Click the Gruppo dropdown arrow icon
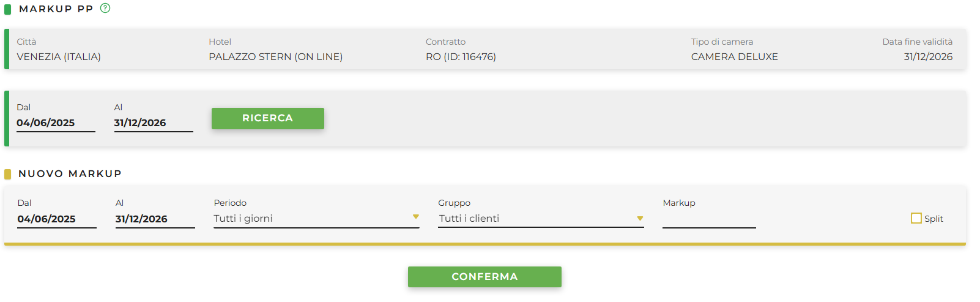The width and height of the screenshot is (980, 302). [640, 218]
